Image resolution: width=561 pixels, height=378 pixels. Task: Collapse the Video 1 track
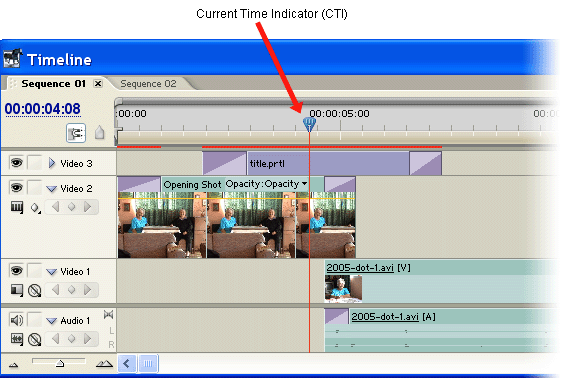click(52, 272)
